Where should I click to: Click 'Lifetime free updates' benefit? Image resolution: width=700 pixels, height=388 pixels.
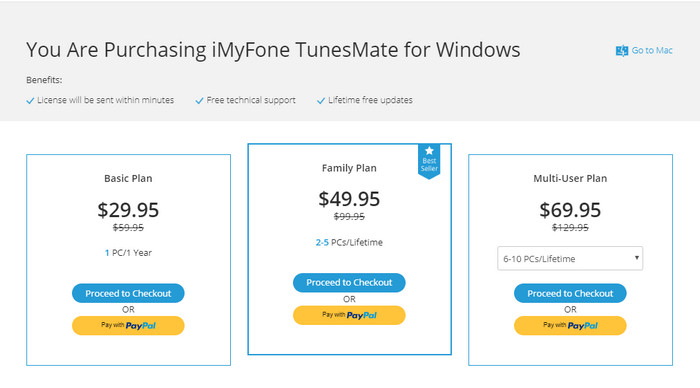click(x=370, y=100)
